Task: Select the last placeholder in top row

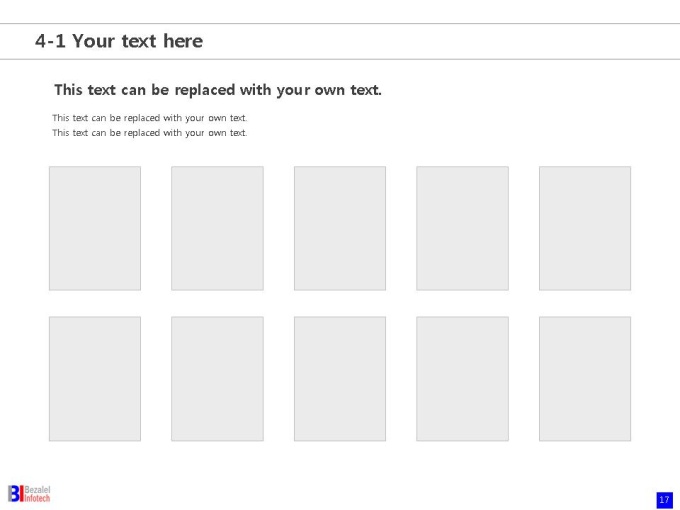Action: tap(585, 228)
